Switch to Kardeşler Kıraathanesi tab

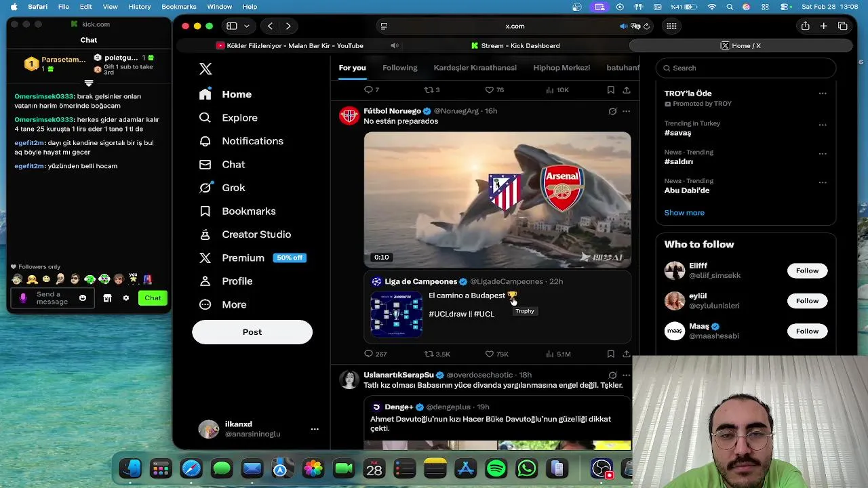tap(475, 68)
